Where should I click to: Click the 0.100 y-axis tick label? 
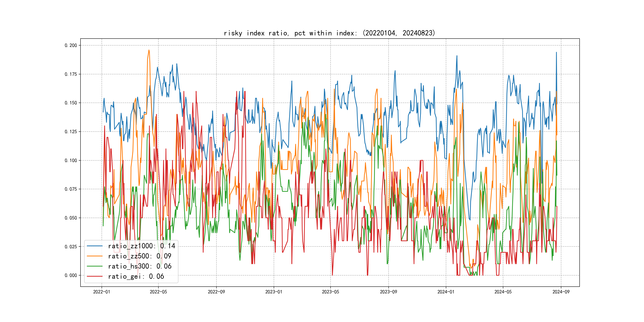(x=71, y=160)
